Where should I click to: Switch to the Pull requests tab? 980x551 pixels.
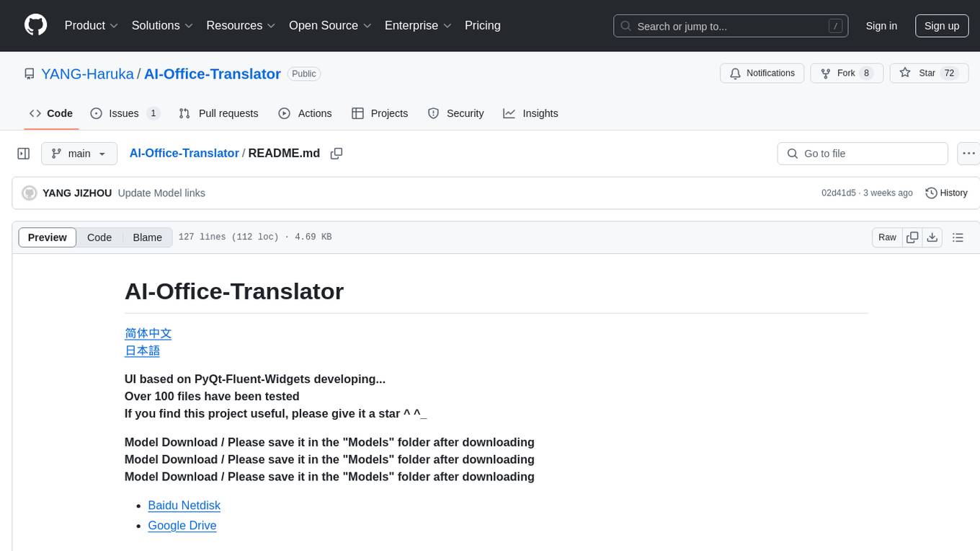click(x=218, y=113)
